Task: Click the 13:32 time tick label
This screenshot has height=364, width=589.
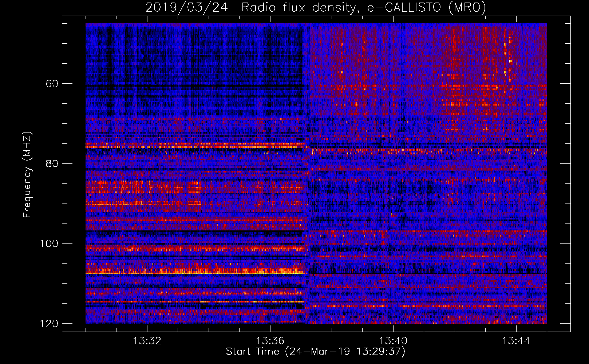Action: [147, 341]
